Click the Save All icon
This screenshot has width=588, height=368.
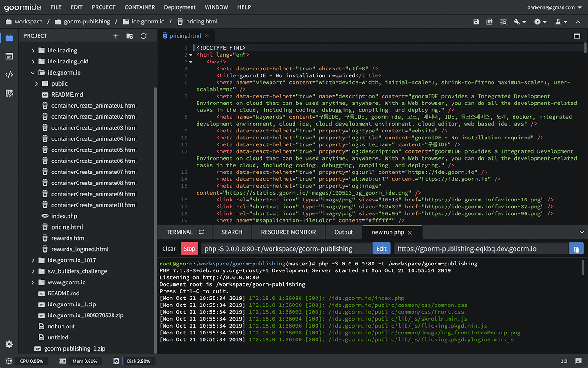pyautogui.click(x=489, y=21)
